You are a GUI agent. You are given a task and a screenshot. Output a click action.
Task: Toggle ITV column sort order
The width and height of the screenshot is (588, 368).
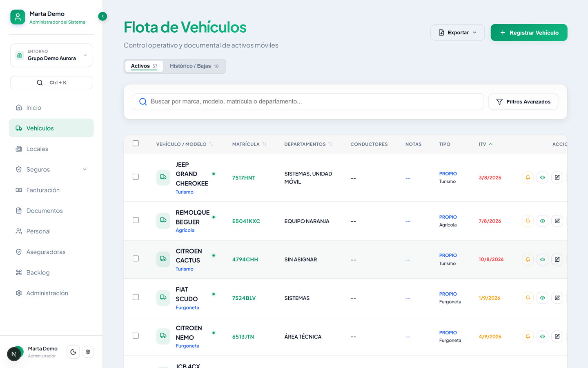tap(486, 144)
